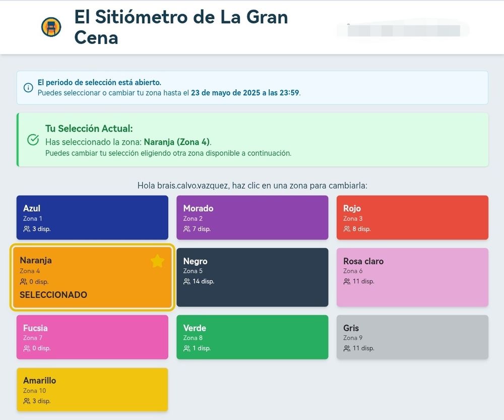Click people icon on Negro card
The height and width of the screenshot is (420, 504).
tap(187, 281)
